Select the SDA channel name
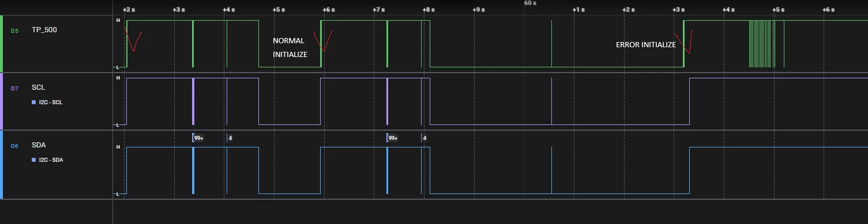The height and width of the screenshot is (224, 868). 39,146
